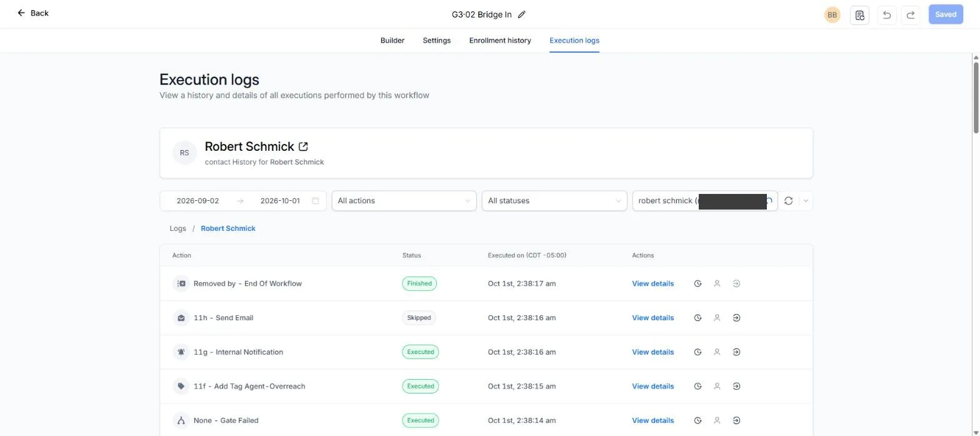Click the contact search field with robert schmick

coord(705,201)
